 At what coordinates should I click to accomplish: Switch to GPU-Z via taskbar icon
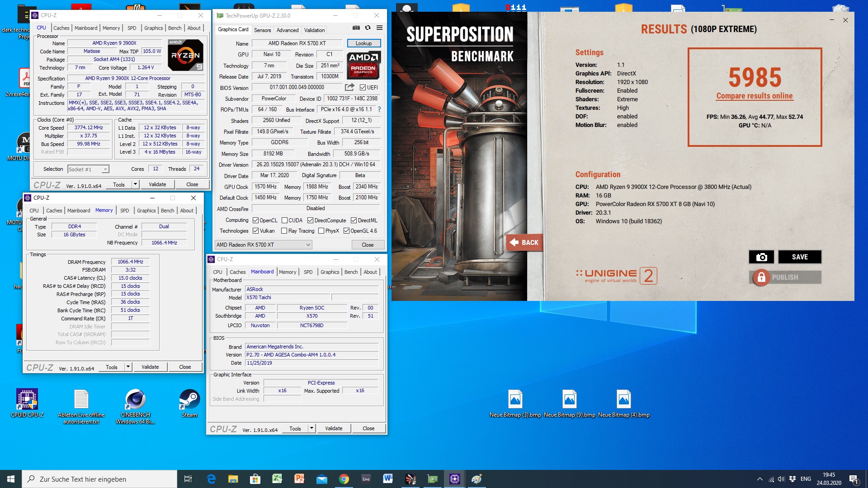(433, 479)
